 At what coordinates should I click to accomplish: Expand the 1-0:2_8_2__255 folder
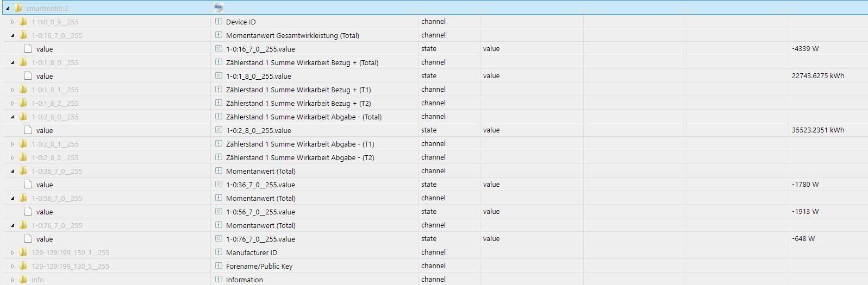[x=13, y=157]
